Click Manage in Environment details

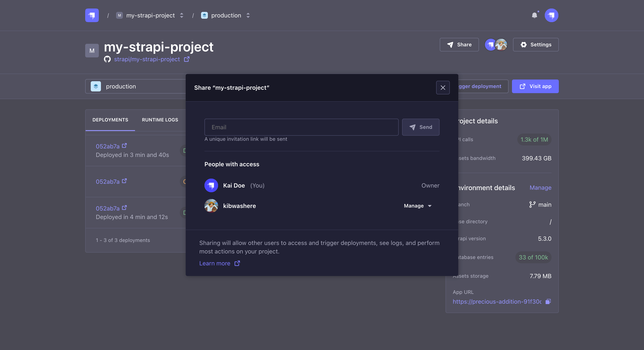point(540,188)
